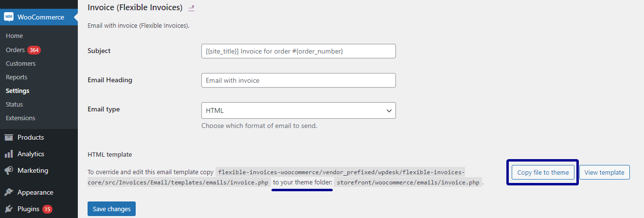Click into the Email Heading input
Image resolution: width=644 pixels, height=218 pixels.
point(298,80)
